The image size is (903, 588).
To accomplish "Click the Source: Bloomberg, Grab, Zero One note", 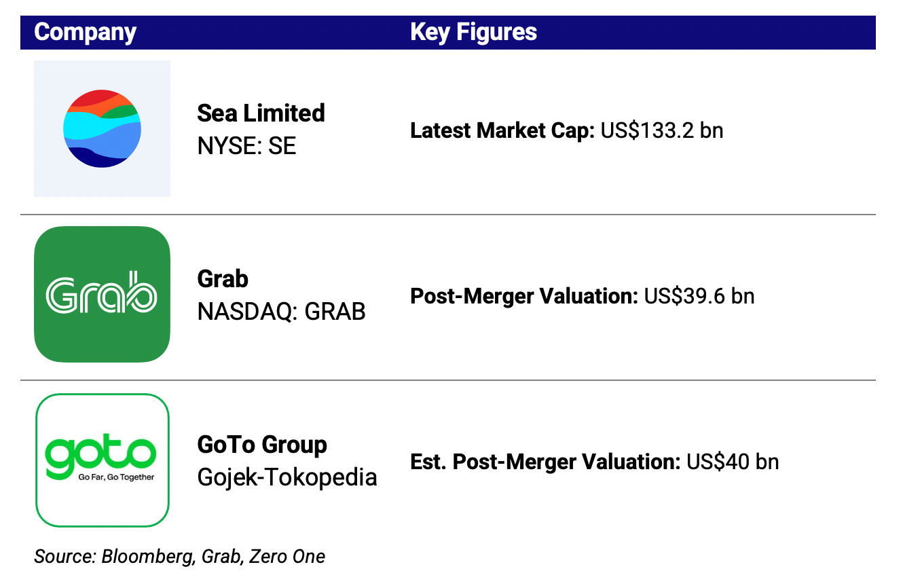I will point(180,557).
